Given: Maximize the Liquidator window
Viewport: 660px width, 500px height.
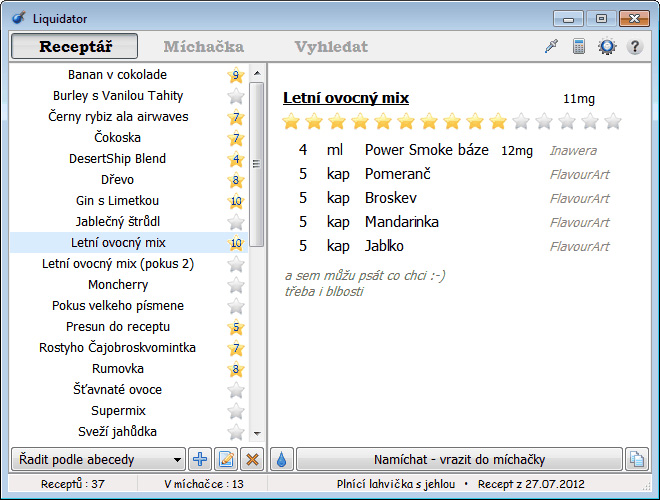Looking at the screenshot, I should tap(601, 19).
